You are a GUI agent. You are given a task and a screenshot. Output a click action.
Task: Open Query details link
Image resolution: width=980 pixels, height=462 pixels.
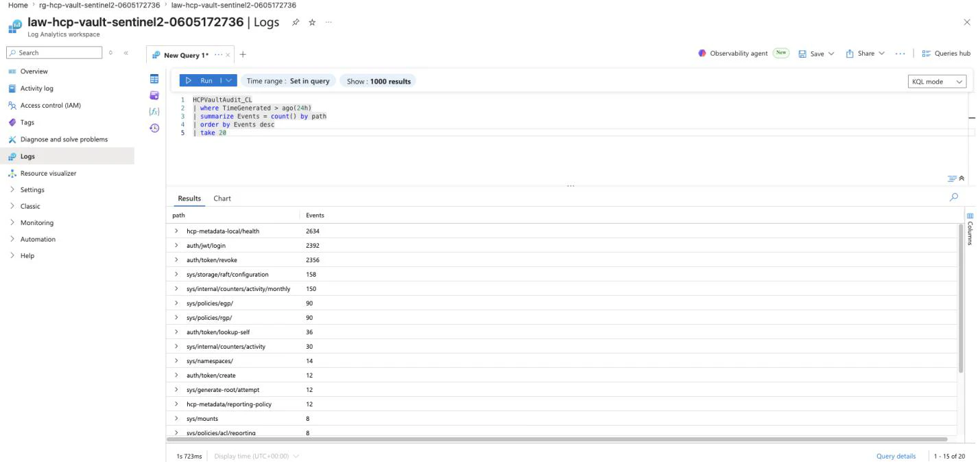[896, 456]
